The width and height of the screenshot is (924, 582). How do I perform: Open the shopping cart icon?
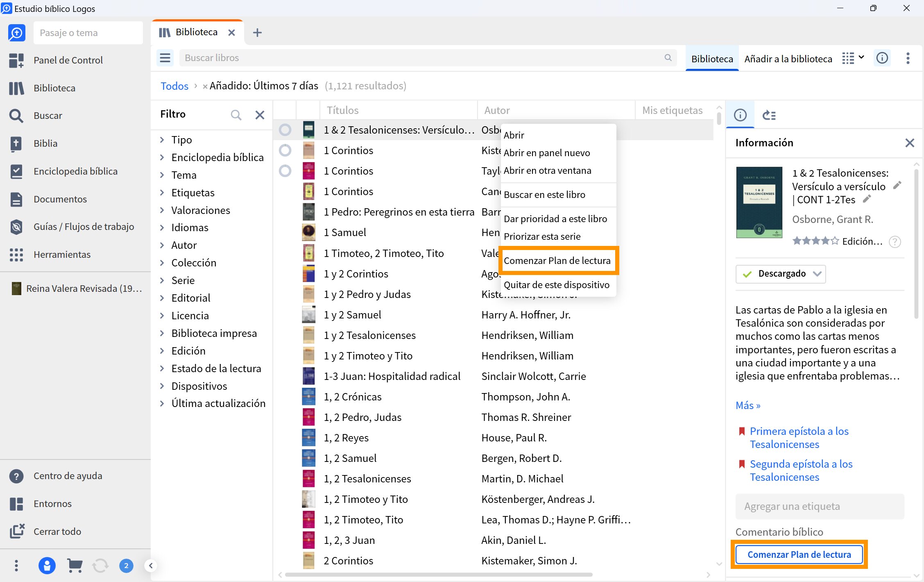click(75, 566)
